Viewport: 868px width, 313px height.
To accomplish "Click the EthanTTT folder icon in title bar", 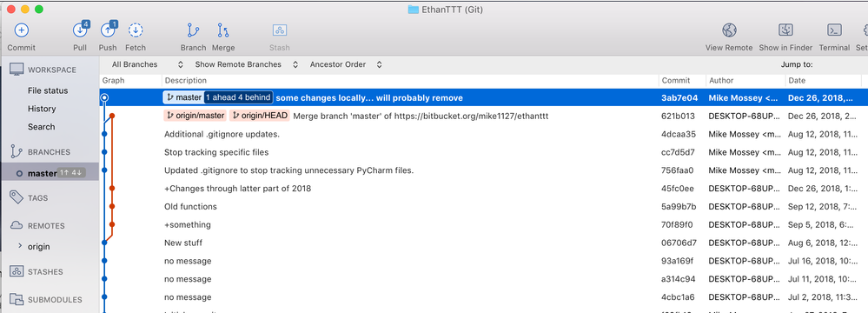I will [413, 9].
